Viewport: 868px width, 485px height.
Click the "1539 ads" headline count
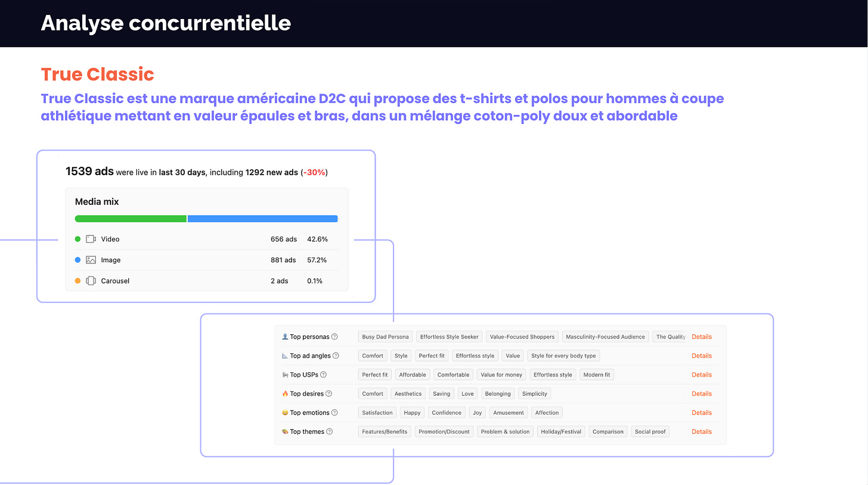(89, 172)
